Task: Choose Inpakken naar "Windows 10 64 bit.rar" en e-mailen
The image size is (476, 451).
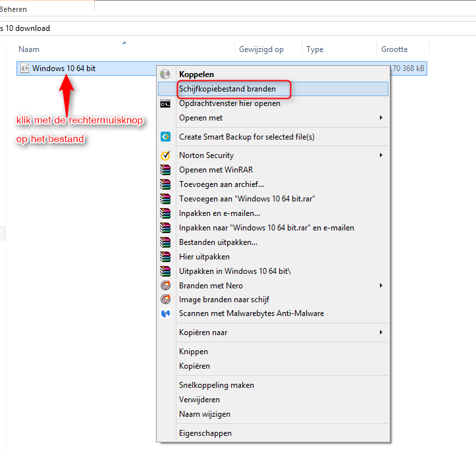Action: (273, 228)
